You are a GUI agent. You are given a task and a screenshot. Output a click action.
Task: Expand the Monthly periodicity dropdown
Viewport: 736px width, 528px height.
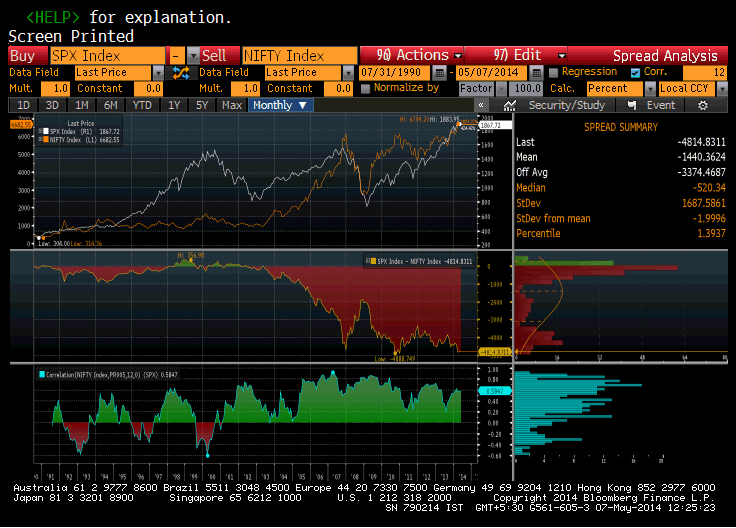pos(281,105)
